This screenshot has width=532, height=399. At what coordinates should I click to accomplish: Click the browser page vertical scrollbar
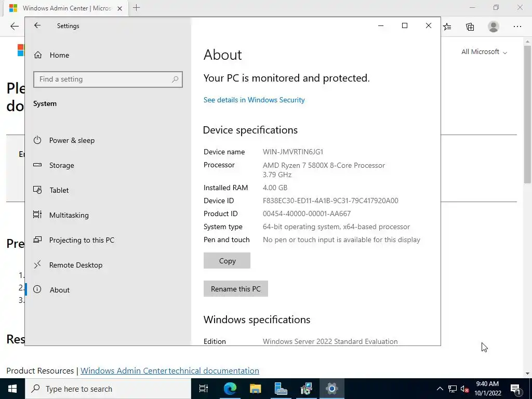(x=527, y=115)
